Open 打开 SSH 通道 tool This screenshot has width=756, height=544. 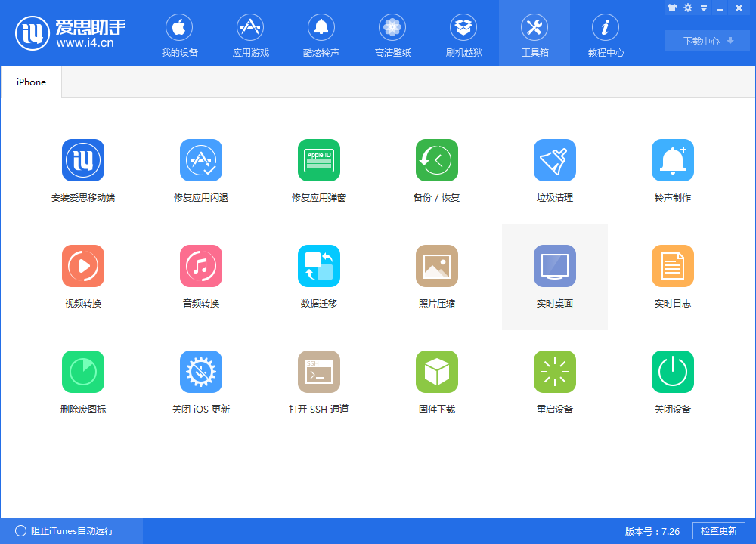[319, 372]
